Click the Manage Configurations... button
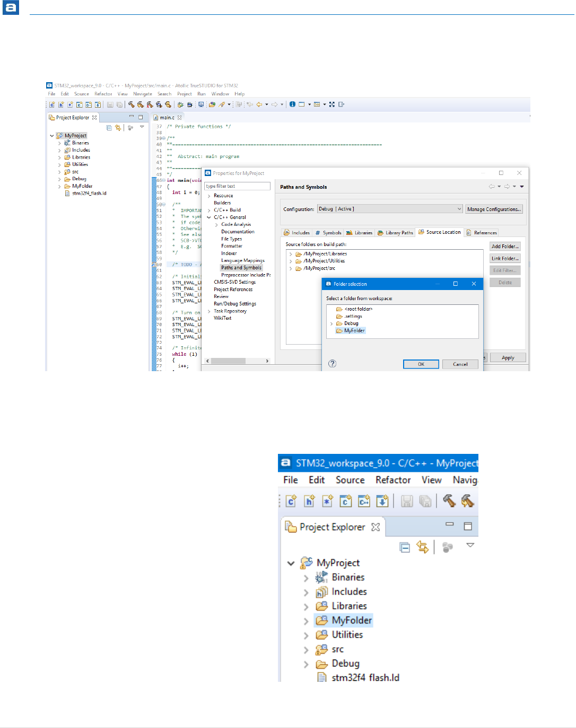The width and height of the screenshot is (576, 728). (x=494, y=209)
